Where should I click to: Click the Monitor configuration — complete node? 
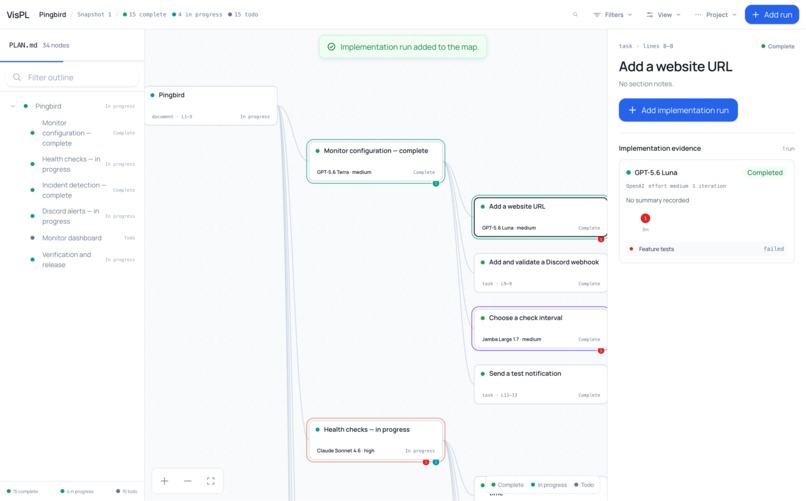(x=376, y=161)
